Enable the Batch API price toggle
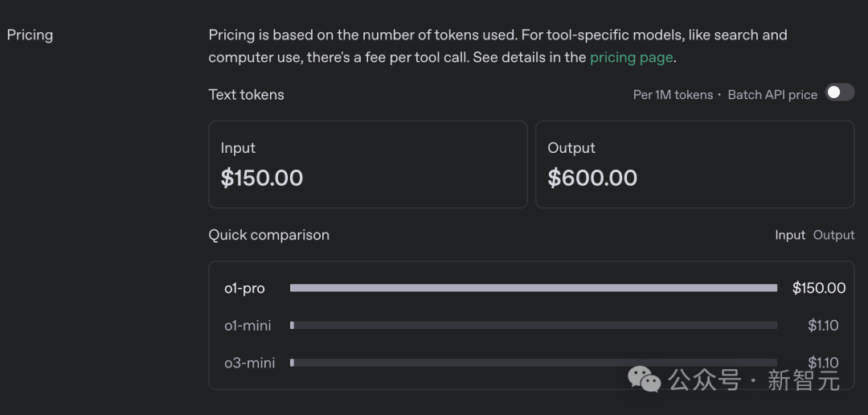Image resolution: width=868 pixels, height=415 pixels. point(840,92)
